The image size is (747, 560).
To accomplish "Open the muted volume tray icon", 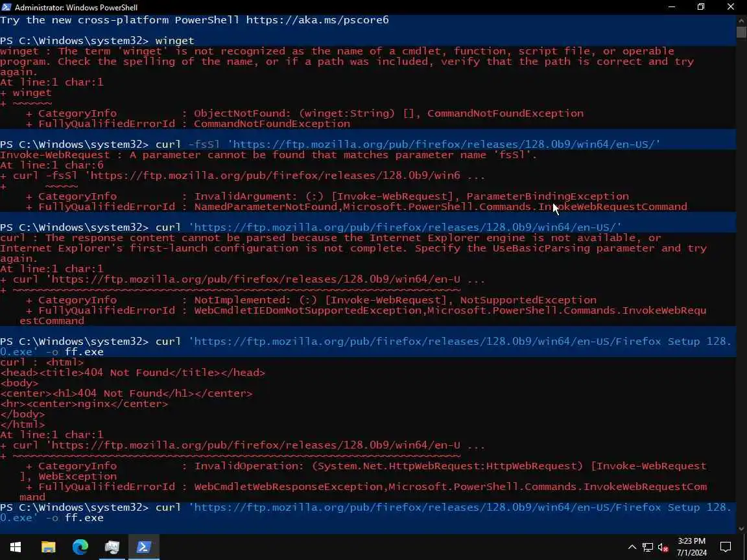I will pyautogui.click(x=663, y=547).
